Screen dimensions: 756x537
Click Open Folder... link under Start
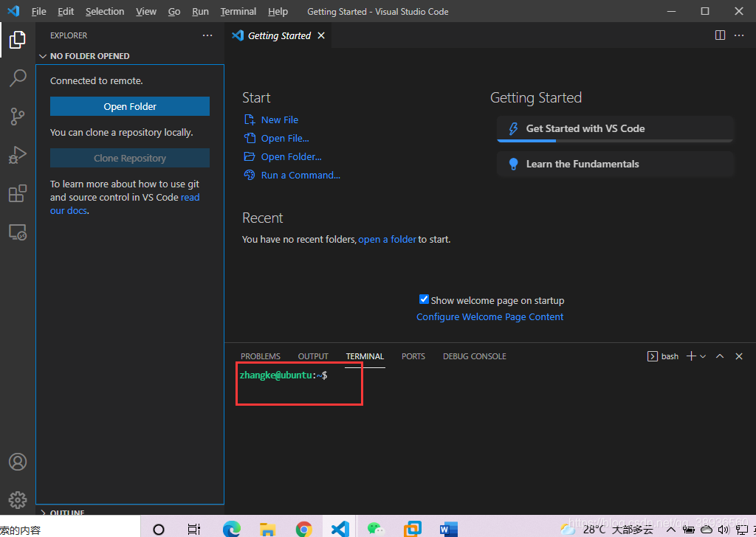point(291,156)
